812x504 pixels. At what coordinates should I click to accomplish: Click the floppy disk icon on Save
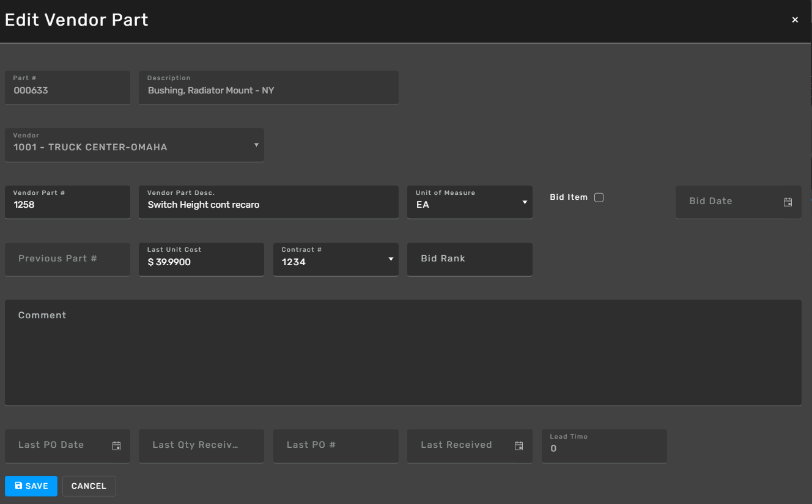pyautogui.click(x=18, y=486)
